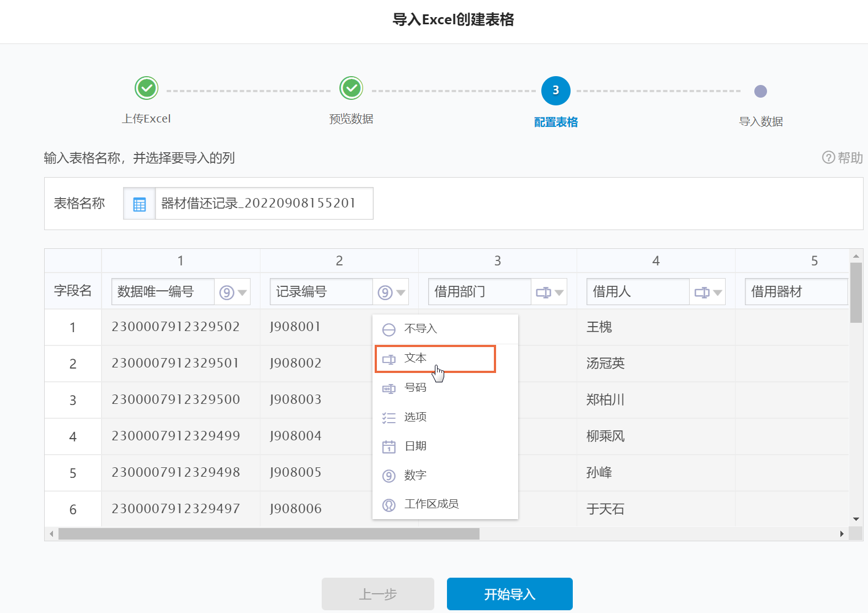Image resolution: width=868 pixels, height=613 pixels.
Task: Edit the 借用器材 field name input
Action: [x=796, y=292]
